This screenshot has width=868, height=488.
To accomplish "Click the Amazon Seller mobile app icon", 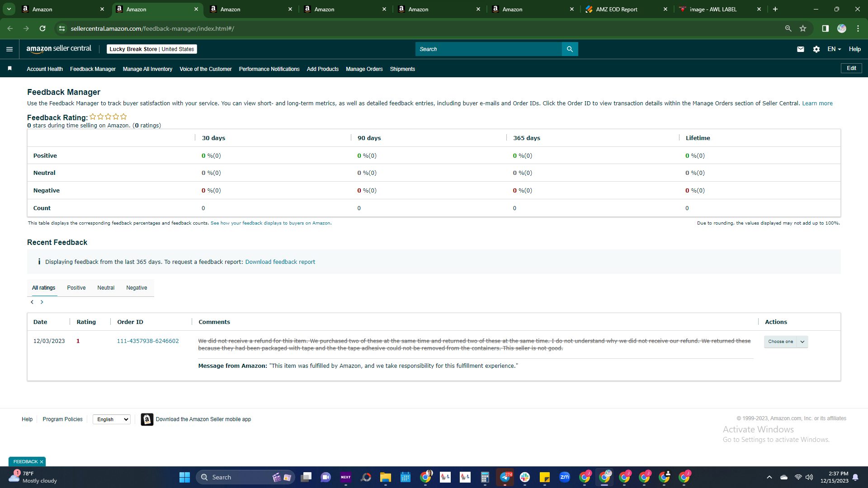I will click(x=147, y=419).
